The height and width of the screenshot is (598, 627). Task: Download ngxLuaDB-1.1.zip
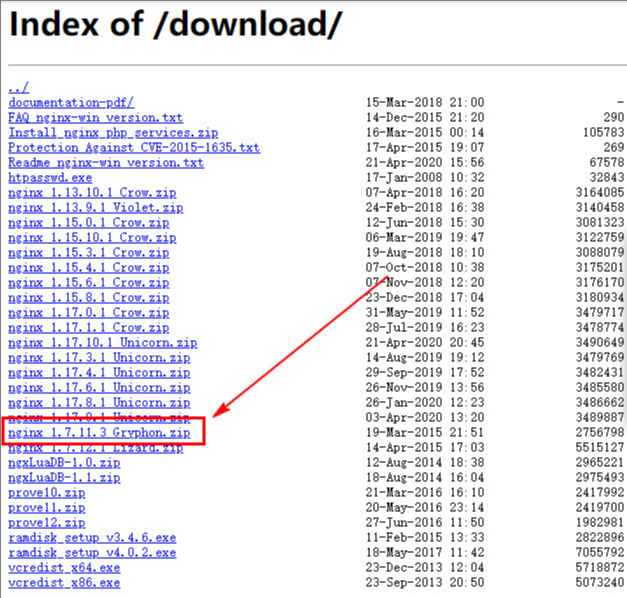[x=64, y=478]
